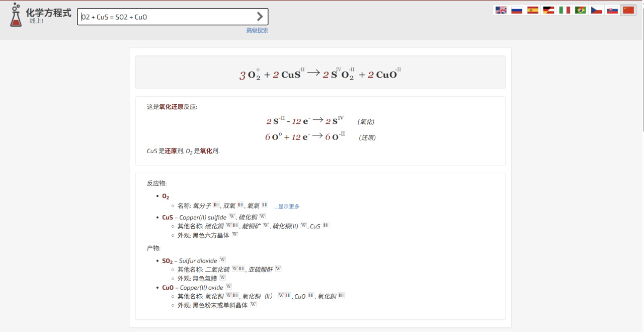Click the bold CuO product heading
Viewport: 644px width, 332px height.
pyautogui.click(x=168, y=287)
